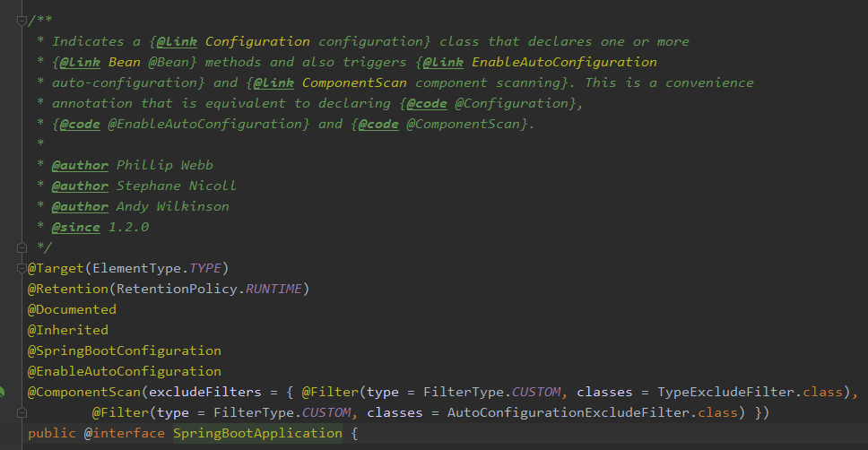This screenshot has height=450, width=868.
Task: Click the @EnableAutoConfiguration annotation
Action: (x=124, y=371)
